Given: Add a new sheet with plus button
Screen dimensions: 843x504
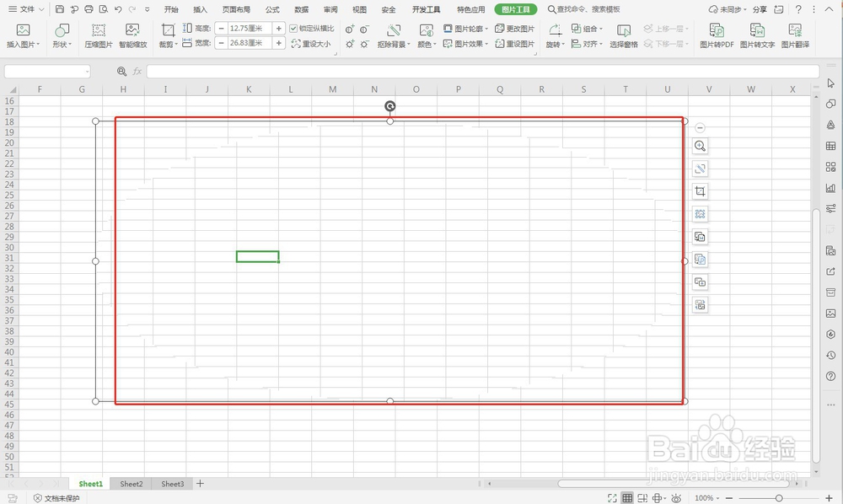Looking at the screenshot, I should click(200, 484).
